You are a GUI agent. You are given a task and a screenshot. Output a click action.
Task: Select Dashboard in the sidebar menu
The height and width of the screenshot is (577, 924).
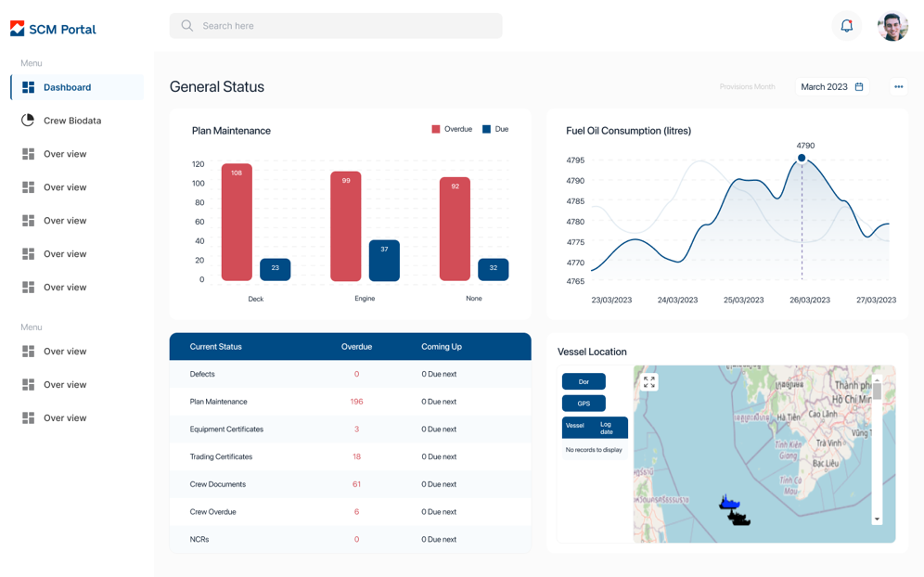pos(67,87)
